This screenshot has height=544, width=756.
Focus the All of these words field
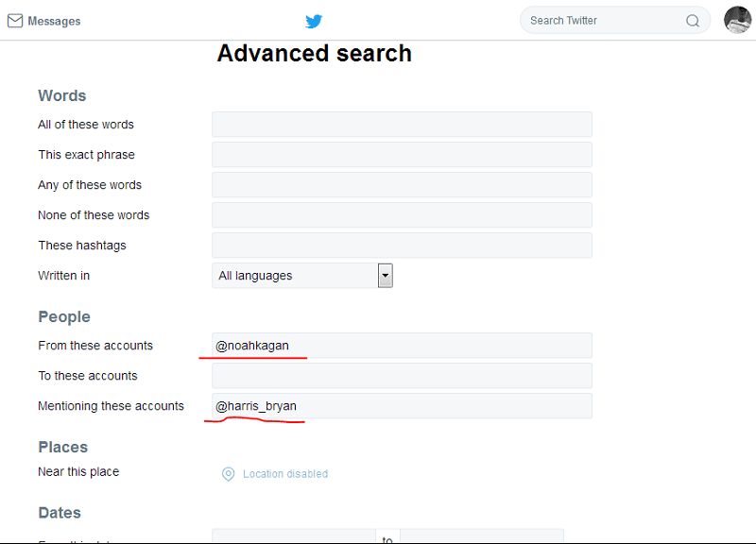(403, 125)
